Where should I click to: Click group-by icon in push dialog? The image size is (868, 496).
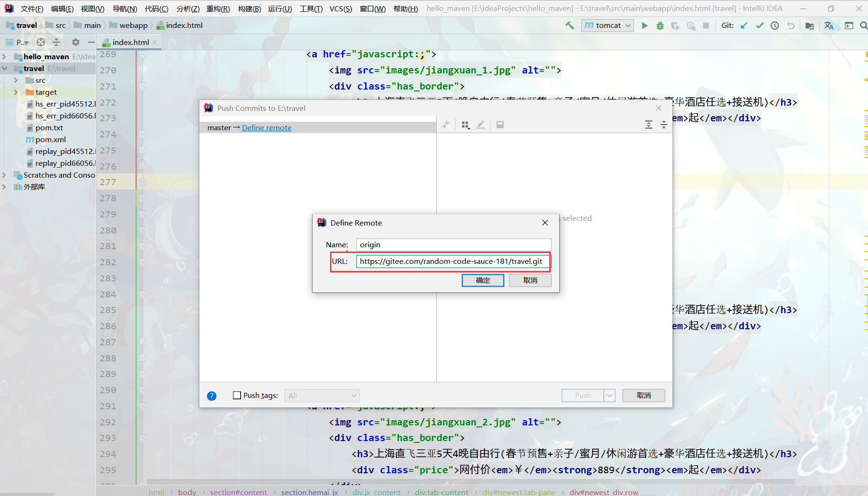point(465,125)
